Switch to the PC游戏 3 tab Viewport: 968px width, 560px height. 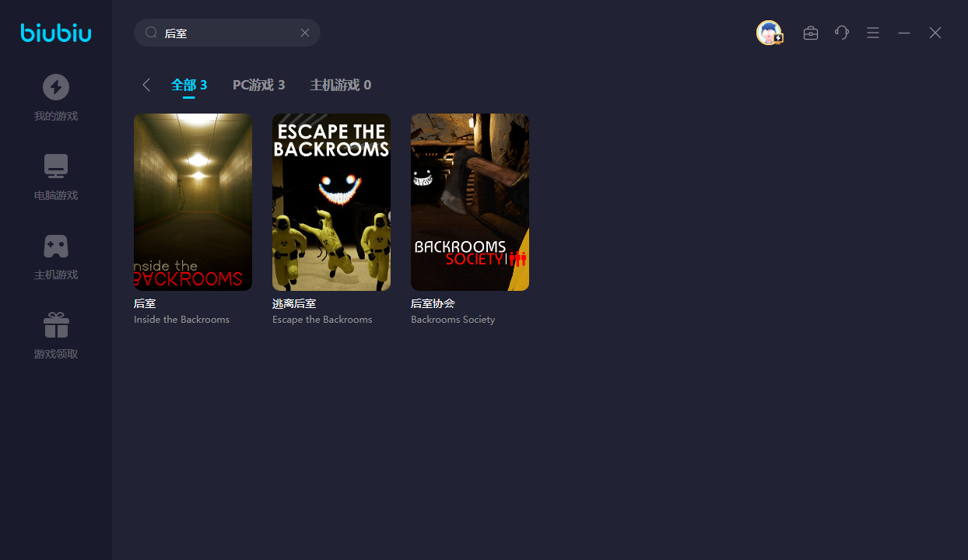click(258, 85)
